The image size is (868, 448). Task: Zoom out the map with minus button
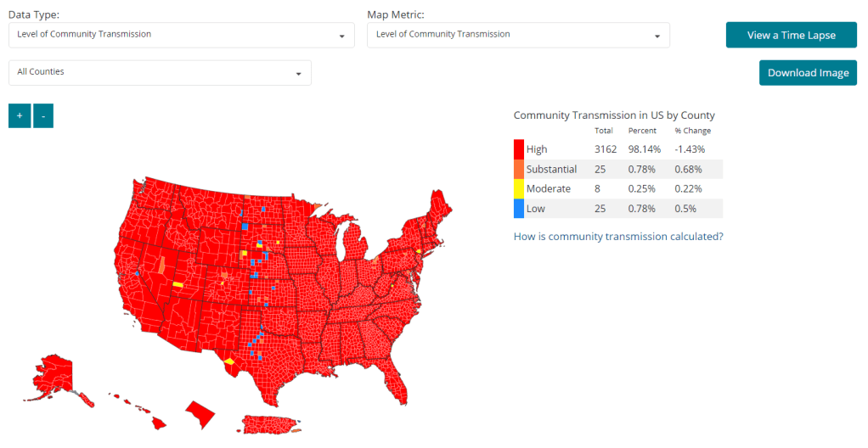tap(43, 115)
